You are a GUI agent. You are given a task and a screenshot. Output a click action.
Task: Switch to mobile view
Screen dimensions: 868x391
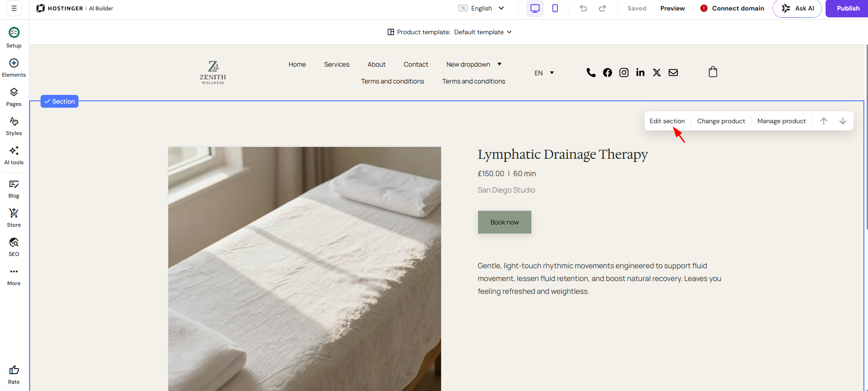pyautogui.click(x=555, y=8)
